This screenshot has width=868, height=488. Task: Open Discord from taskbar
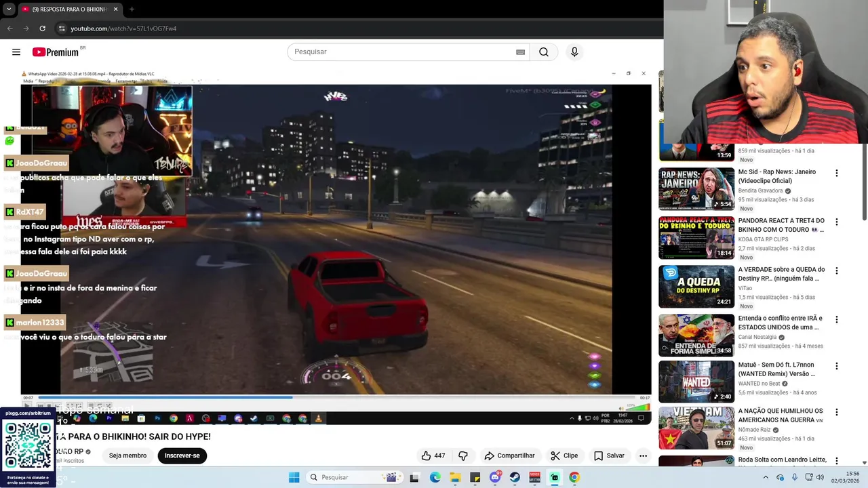point(495,477)
